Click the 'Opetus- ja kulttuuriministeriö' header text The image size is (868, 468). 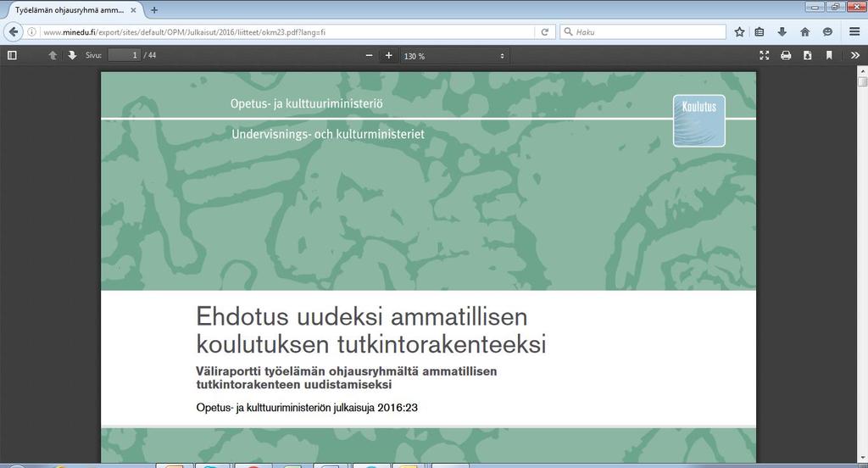coord(306,103)
